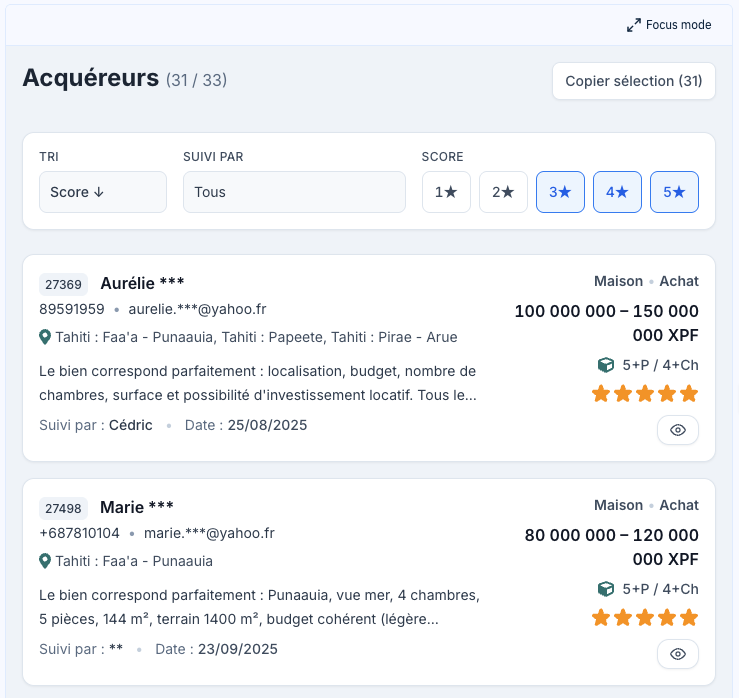This screenshot has width=739, height=698.
Task: Toggle the 1★ score filter
Action: 446,192
